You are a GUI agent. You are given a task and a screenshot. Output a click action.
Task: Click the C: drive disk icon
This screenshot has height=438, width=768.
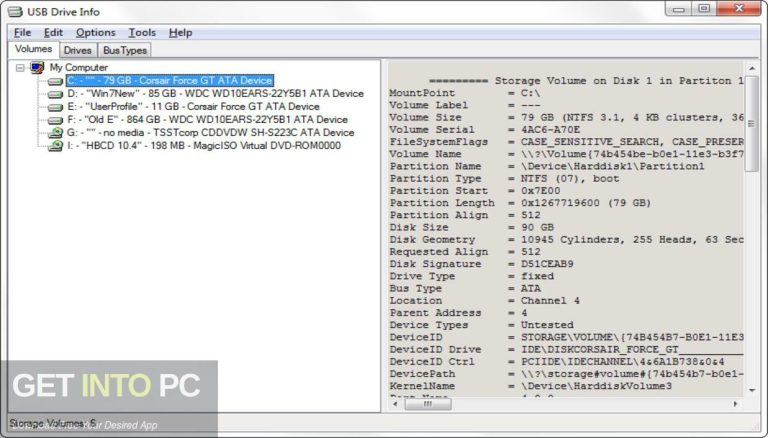tap(55, 81)
